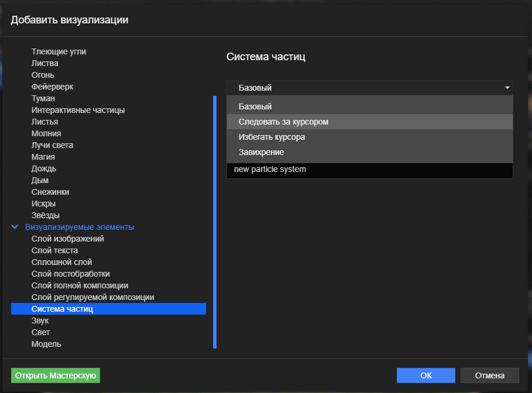Click the Базовый dropdown arrow
This screenshot has width=532, height=393.
click(507, 88)
